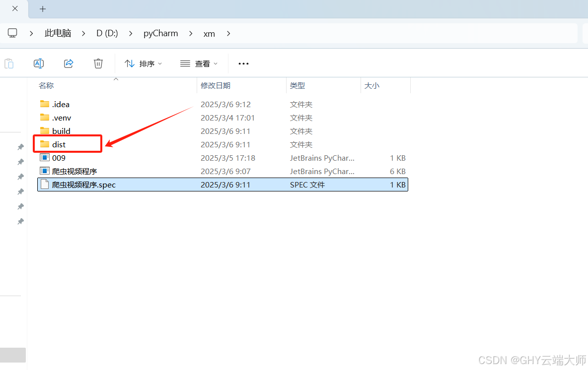Close the current tab with X
Viewport: 588px width, 370px height.
[15, 8]
